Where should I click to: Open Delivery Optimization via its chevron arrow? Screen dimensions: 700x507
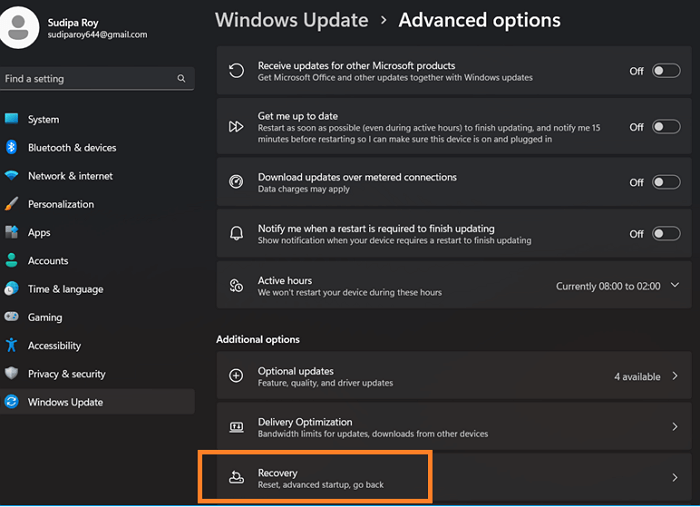coord(675,427)
